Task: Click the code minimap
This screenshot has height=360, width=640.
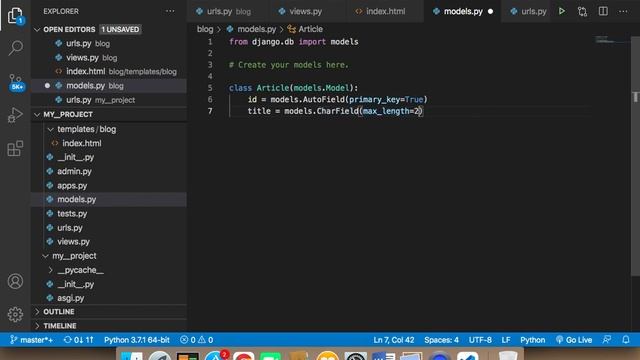Action: pyautogui.click(x=611, y=40)
